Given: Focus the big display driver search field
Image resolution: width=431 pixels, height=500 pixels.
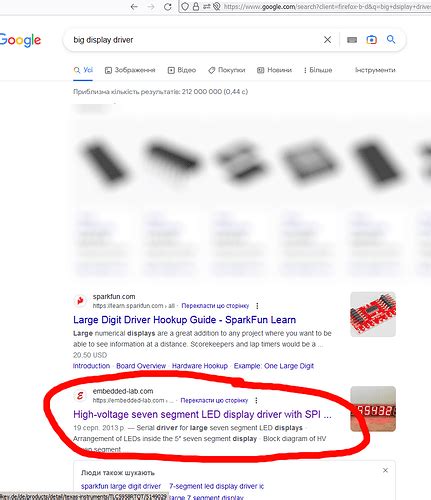Looking at the screenshot, I should coord(195,40).
